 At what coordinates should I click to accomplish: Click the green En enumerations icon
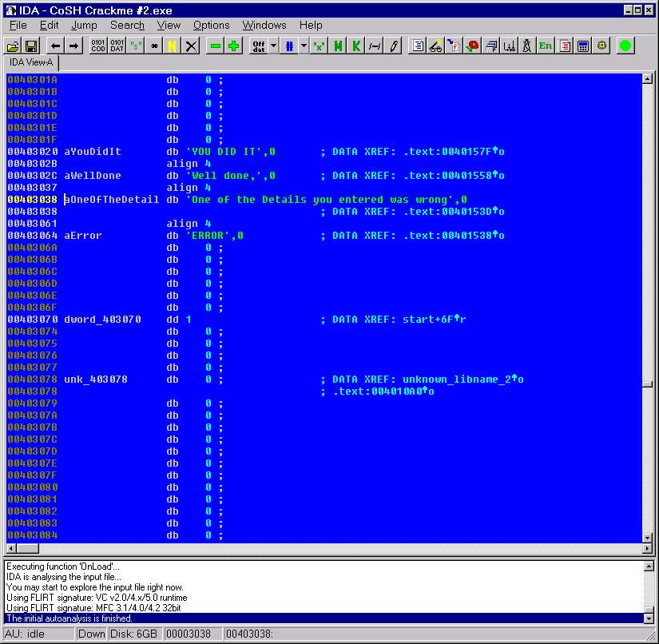pos(546,46)
